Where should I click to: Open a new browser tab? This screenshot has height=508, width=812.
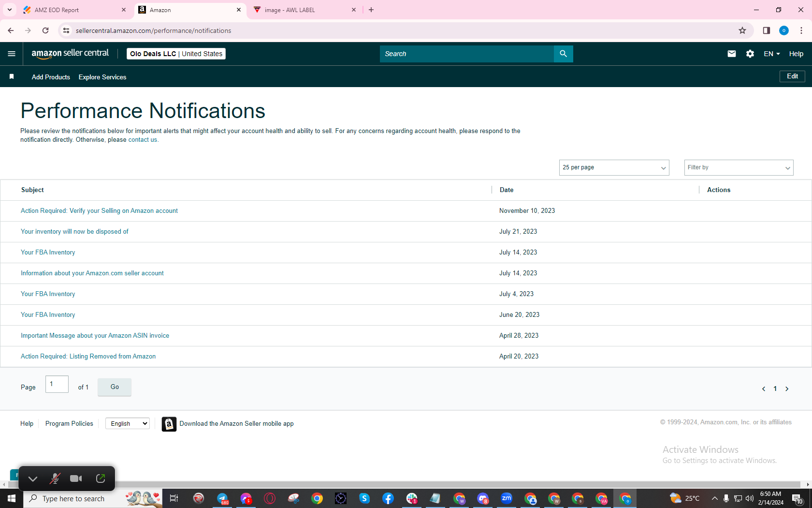371,10
